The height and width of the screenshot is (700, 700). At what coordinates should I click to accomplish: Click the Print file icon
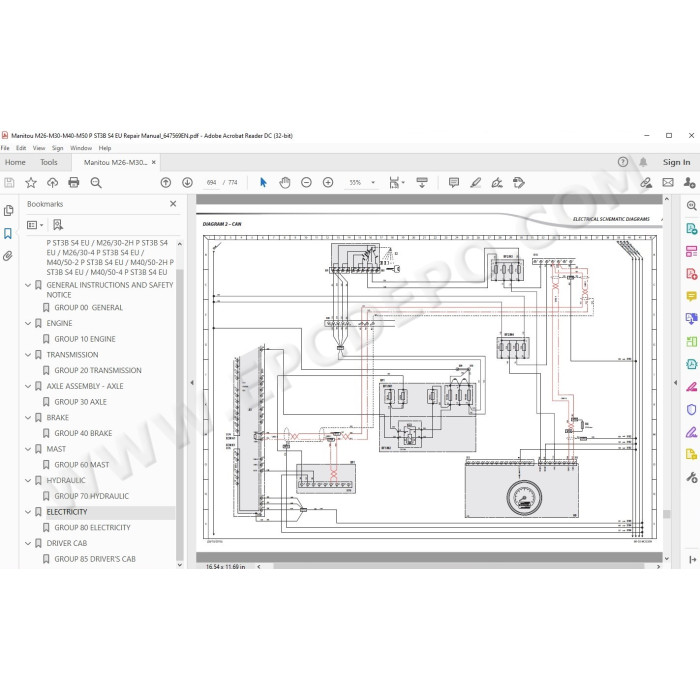(74, 183)
